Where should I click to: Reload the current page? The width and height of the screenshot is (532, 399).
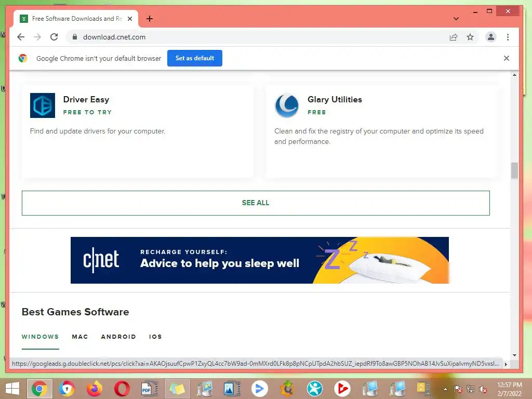(54, 37)
